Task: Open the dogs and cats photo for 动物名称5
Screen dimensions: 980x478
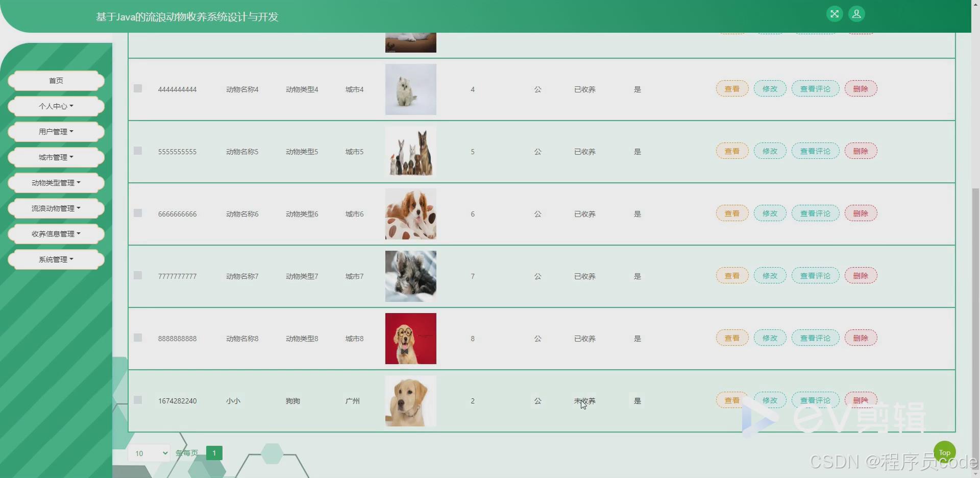Action: click(411, 152)
